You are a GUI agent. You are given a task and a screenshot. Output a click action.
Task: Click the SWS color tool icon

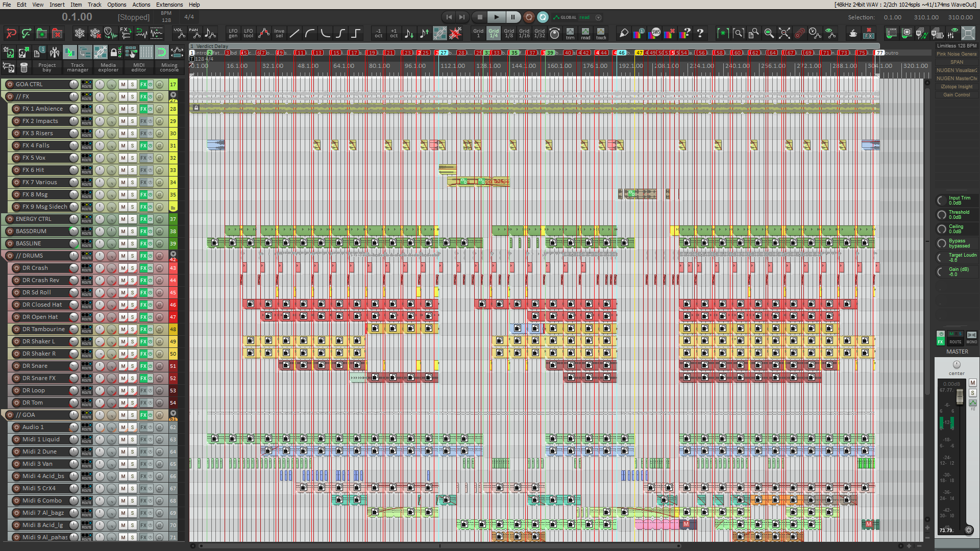point(655,34)
